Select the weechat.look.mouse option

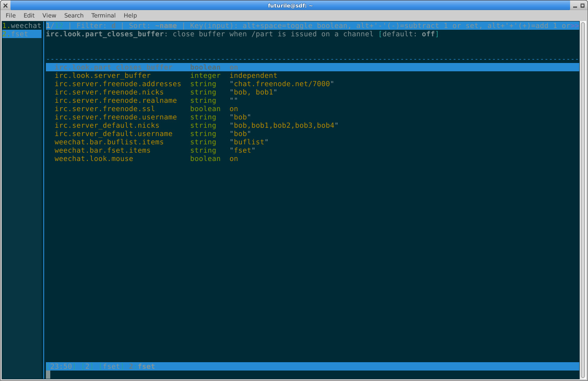(94, 159)
